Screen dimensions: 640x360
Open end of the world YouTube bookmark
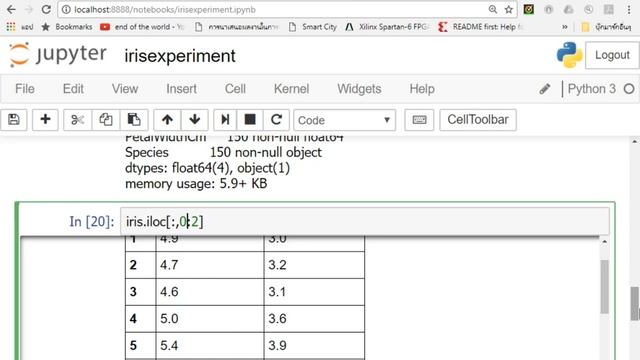[143, 27]
